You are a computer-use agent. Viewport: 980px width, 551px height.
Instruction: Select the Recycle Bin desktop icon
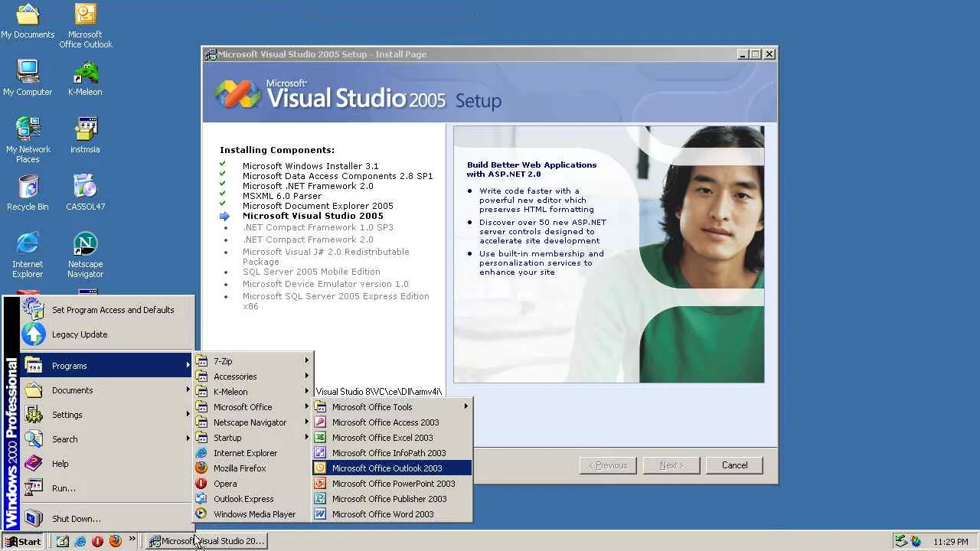pos(28,192)
